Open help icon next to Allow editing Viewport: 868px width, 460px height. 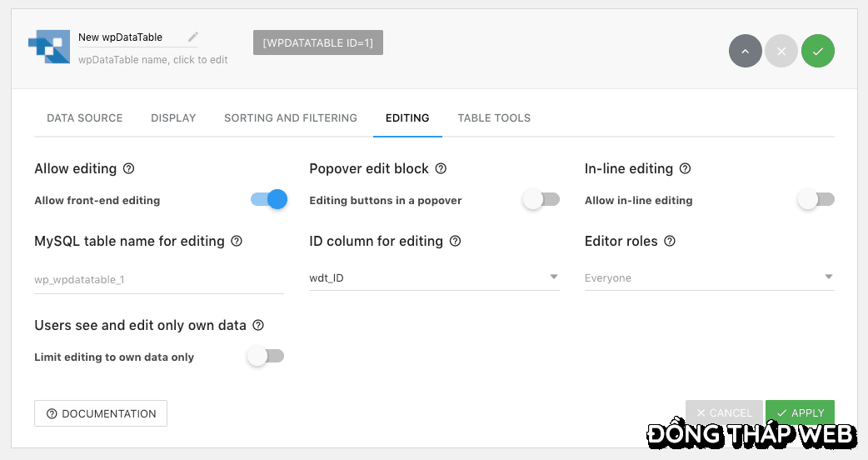(x=129, y=168)
